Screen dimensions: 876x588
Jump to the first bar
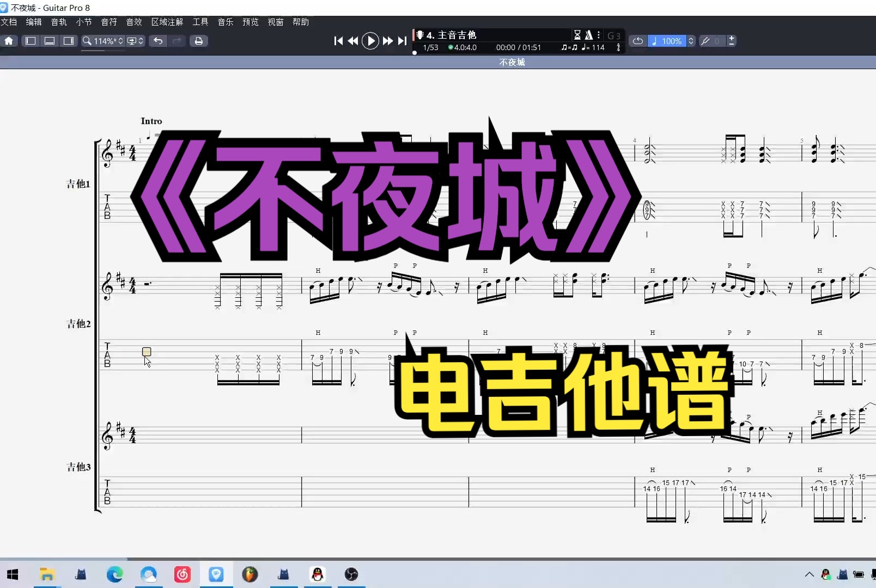(338, 41)
